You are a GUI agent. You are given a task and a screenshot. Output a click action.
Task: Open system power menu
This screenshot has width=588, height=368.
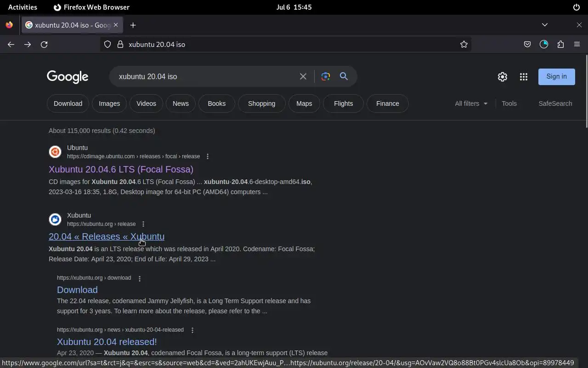577,7
